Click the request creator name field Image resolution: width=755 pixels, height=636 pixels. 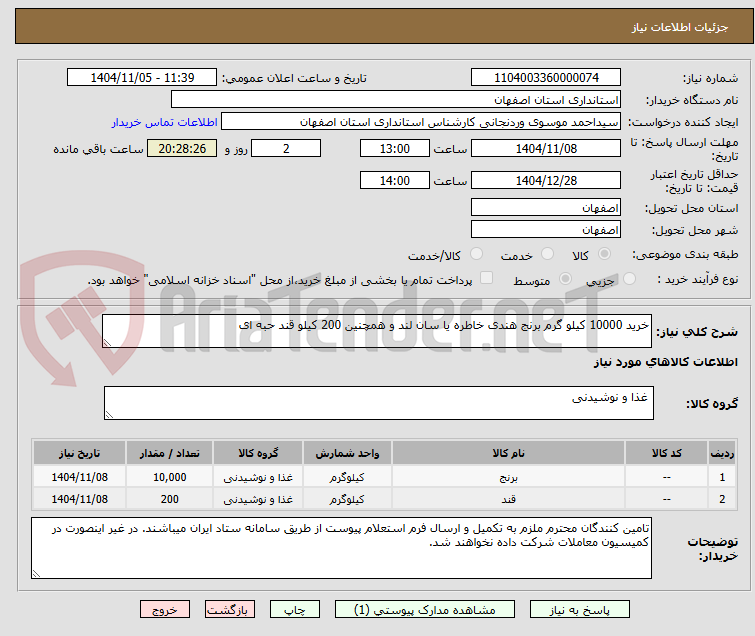tap(421, 122)
